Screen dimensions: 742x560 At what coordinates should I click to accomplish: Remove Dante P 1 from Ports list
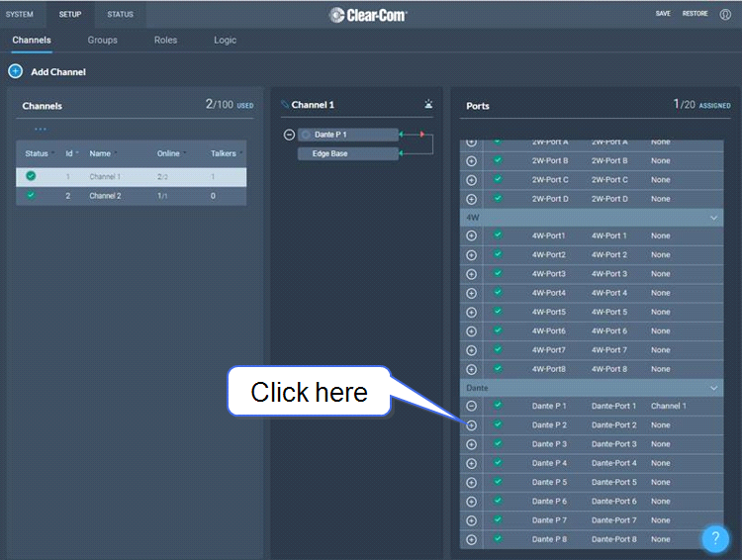(x=471, y=406)
